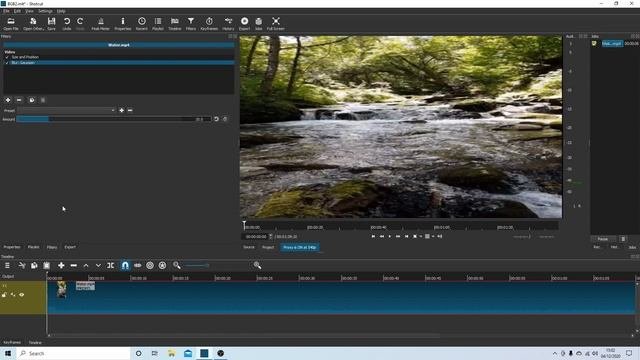Undo the last action
Image resolution: width=640 pixels, height=360 pixels.
click(67, 24)
